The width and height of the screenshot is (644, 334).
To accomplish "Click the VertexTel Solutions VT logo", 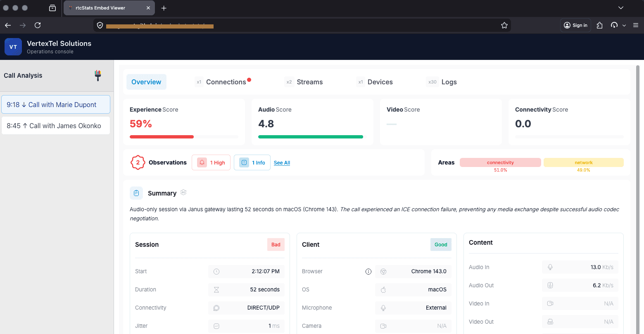I will tap(13, 46).
